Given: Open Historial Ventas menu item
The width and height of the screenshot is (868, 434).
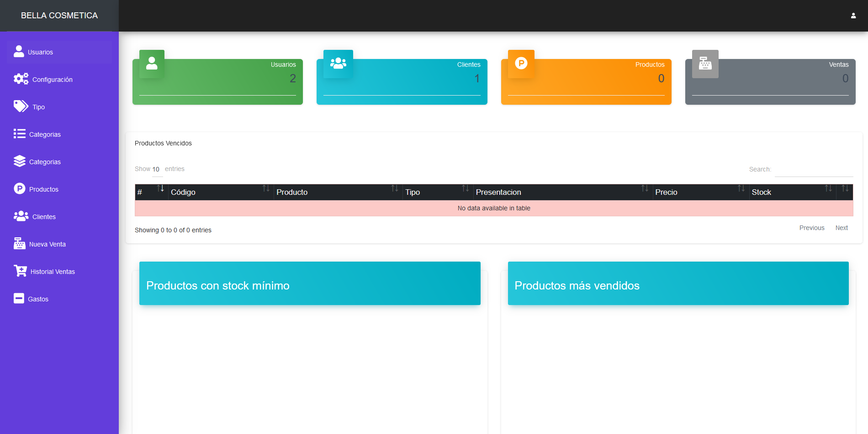Looking at the screenshot, I should pos(59,272).
